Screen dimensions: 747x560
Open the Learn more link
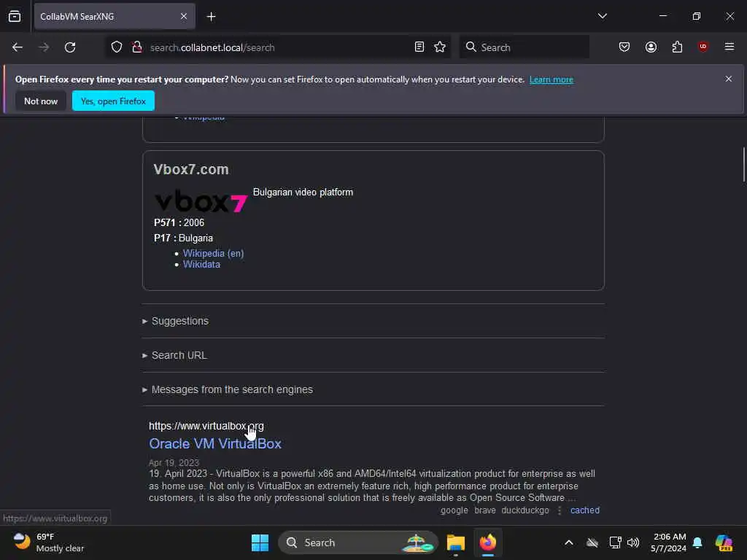551,79
